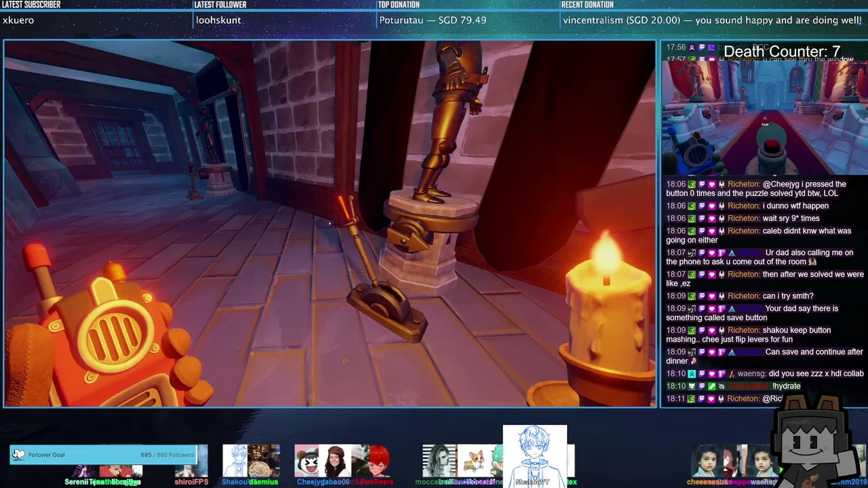The width and height of the screenshot is (868, 488).
Task: Click the "18:11" chat timestamp
Action: coord(675,399)
